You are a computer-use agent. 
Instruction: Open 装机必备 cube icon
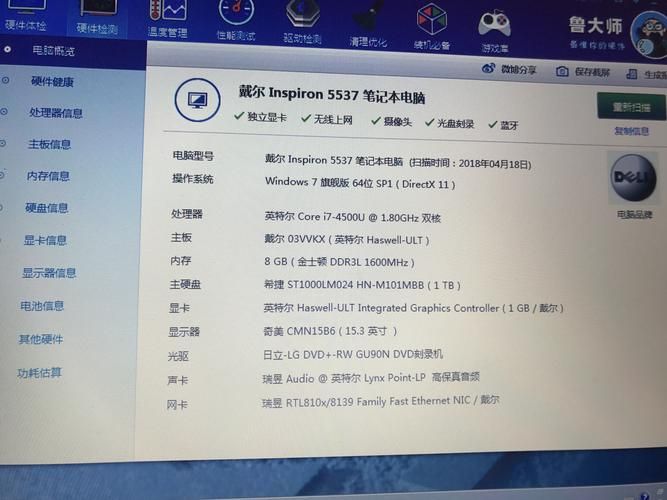point(432,26)
